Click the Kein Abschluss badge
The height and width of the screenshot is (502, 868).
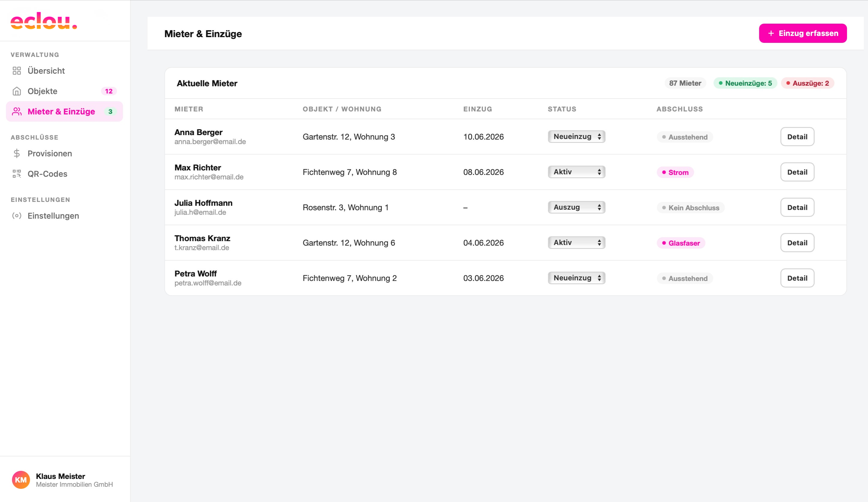(691, 208)
